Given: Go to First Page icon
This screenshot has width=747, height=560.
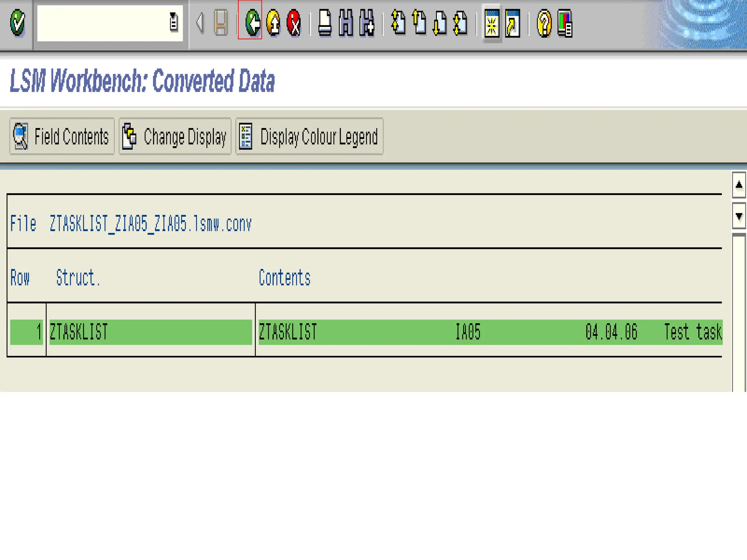Looking at the screenshot, I should (398, 23).
